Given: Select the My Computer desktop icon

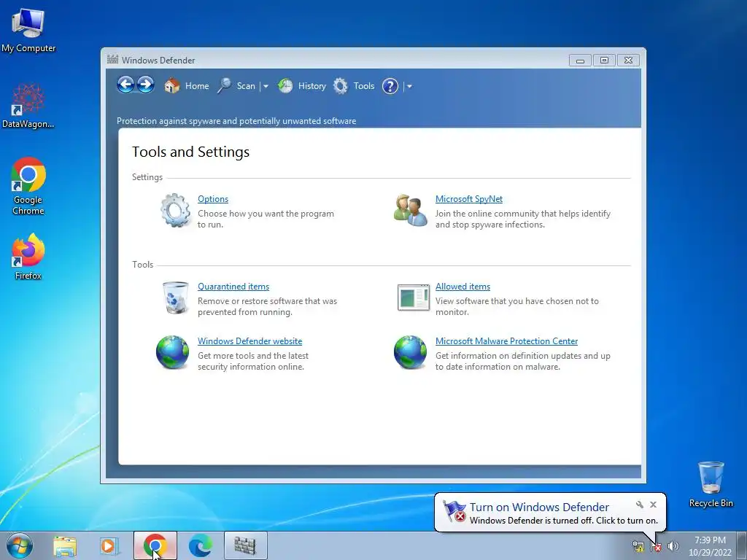Looking at the screenshot, I should [x=28, y=30].
